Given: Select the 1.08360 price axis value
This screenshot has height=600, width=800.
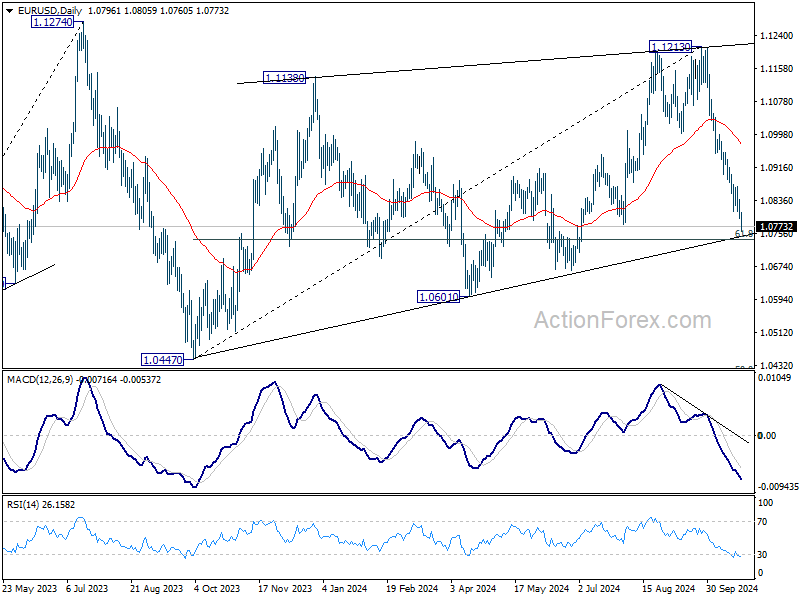Looking at the screenshot, I should click(x=776, y=201).
